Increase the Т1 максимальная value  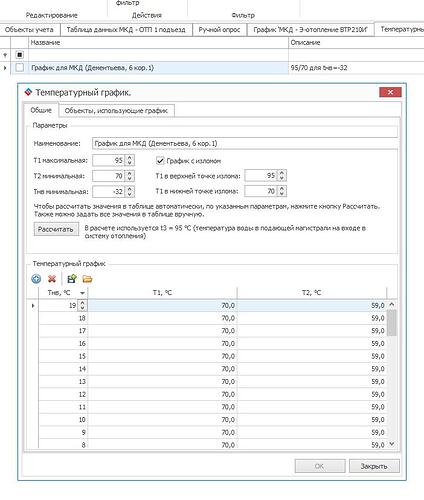pos(130,157)
